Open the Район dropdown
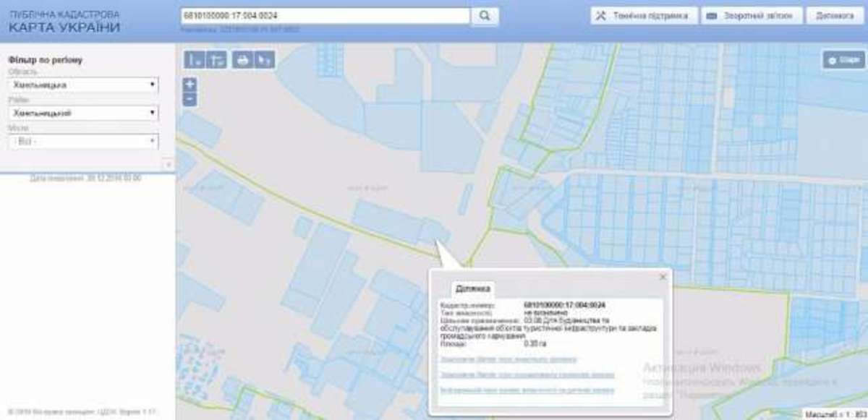The image size is (868, 420). click(83, 113)
